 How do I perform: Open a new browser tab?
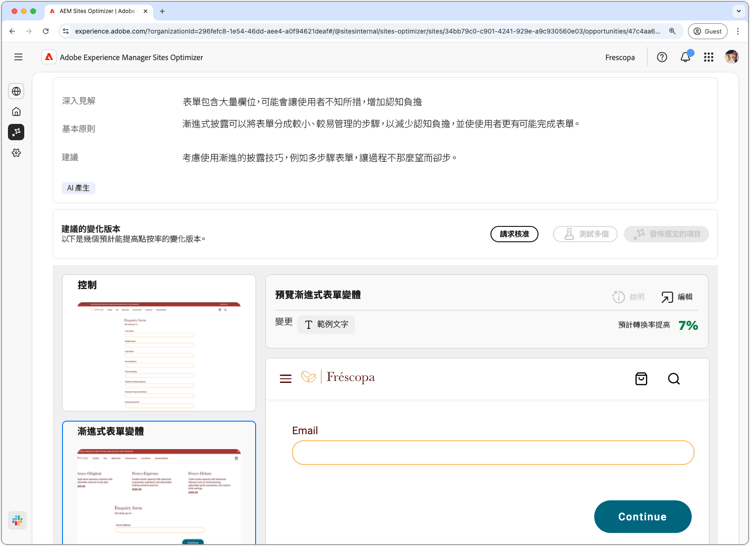pyautogui.click(x=162, y=11)
